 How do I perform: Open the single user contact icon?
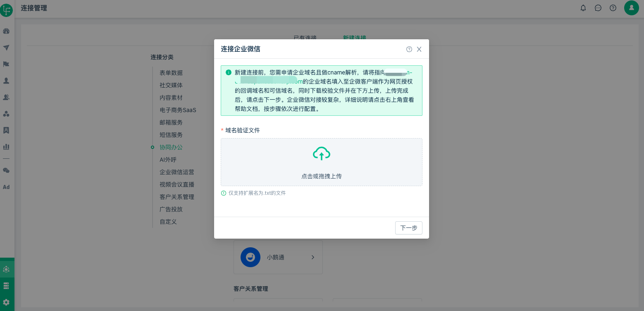(6, 81)
